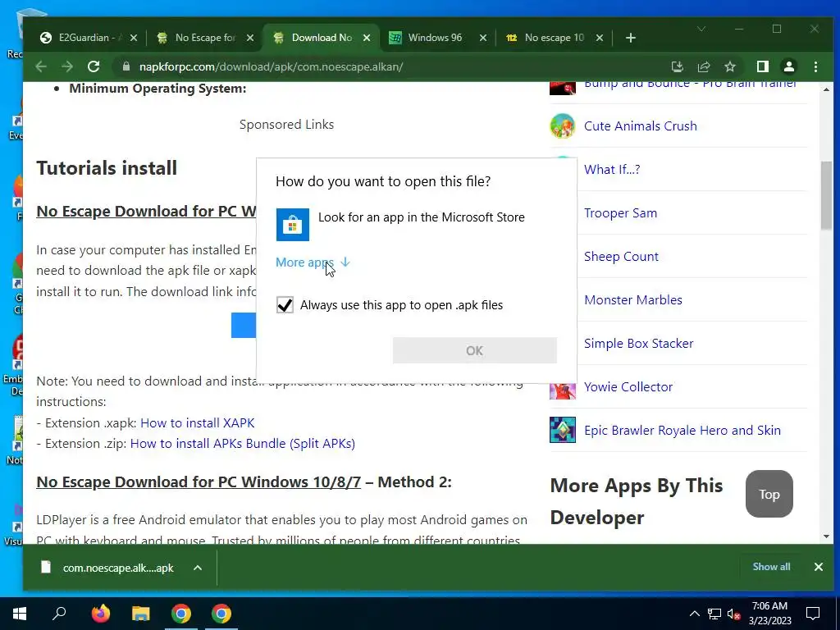Close the Windows 96 tab

coord(483,38)
